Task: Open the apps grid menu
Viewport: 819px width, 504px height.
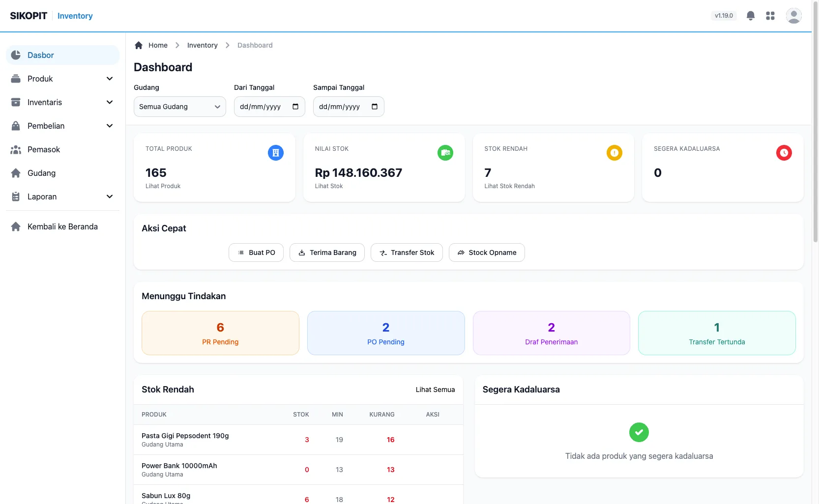Action: click(x=770, y=16)
